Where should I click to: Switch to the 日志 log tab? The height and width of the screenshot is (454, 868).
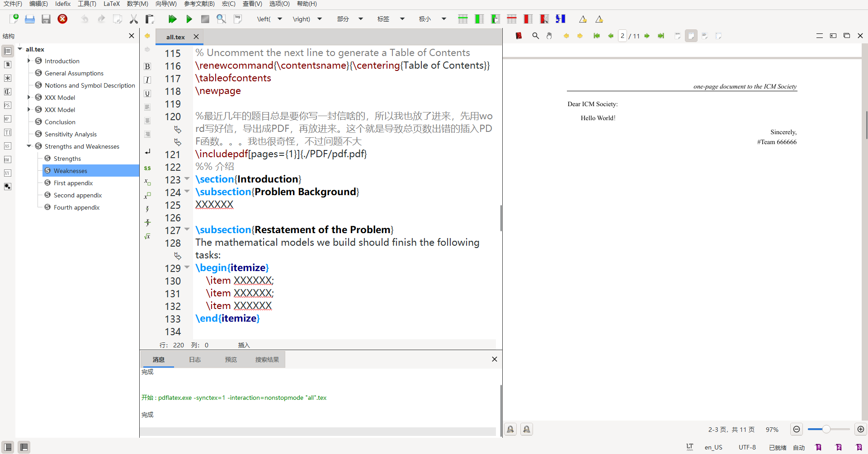(195, 360)
